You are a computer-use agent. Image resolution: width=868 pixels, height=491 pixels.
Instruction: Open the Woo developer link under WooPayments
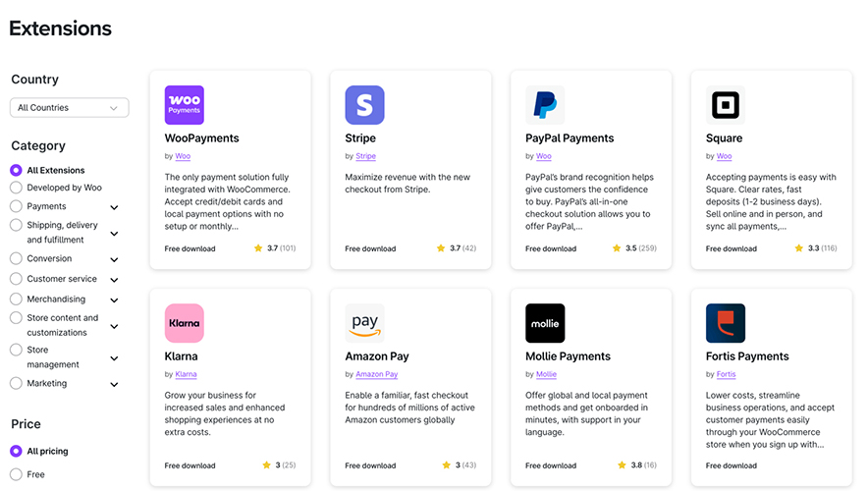point(183,156)
